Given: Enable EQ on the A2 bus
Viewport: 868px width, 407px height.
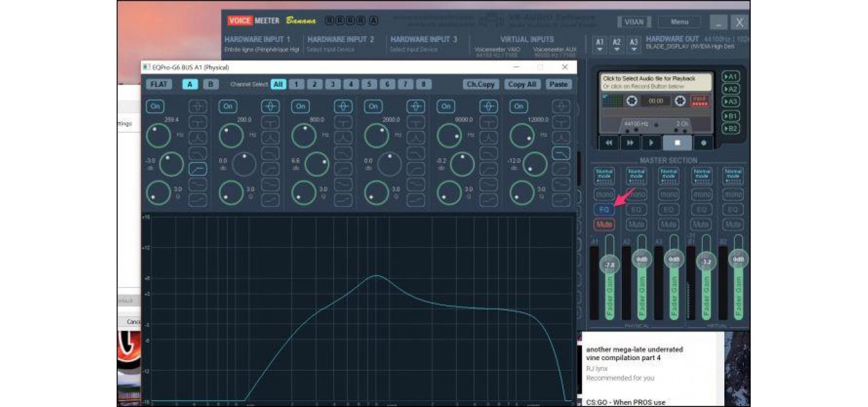Looking at the screenshot, I should (636, 209).
